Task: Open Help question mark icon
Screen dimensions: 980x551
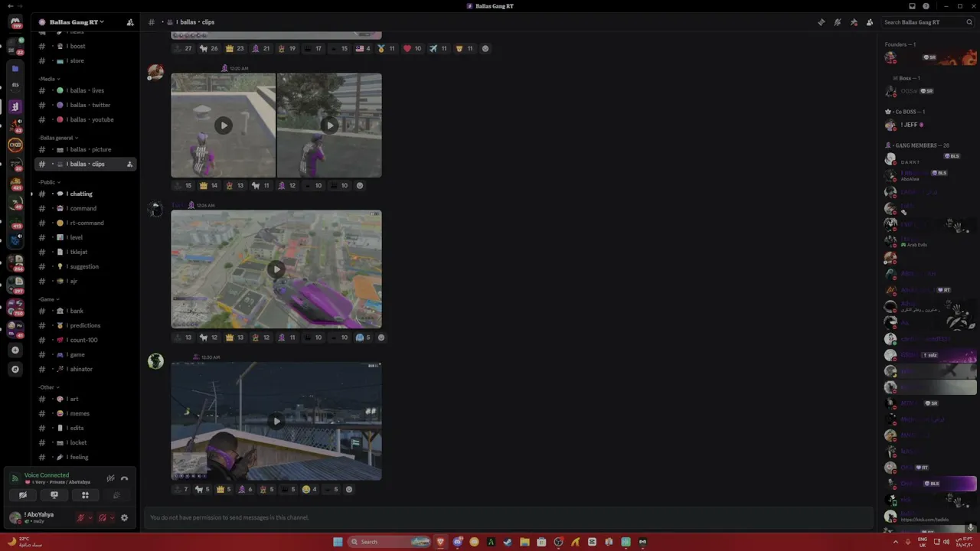Action: point(926,6)
